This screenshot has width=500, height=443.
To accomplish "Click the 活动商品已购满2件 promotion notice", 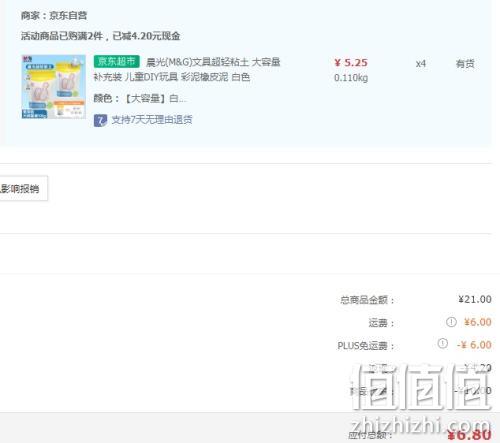I will (x=101, y=36).
